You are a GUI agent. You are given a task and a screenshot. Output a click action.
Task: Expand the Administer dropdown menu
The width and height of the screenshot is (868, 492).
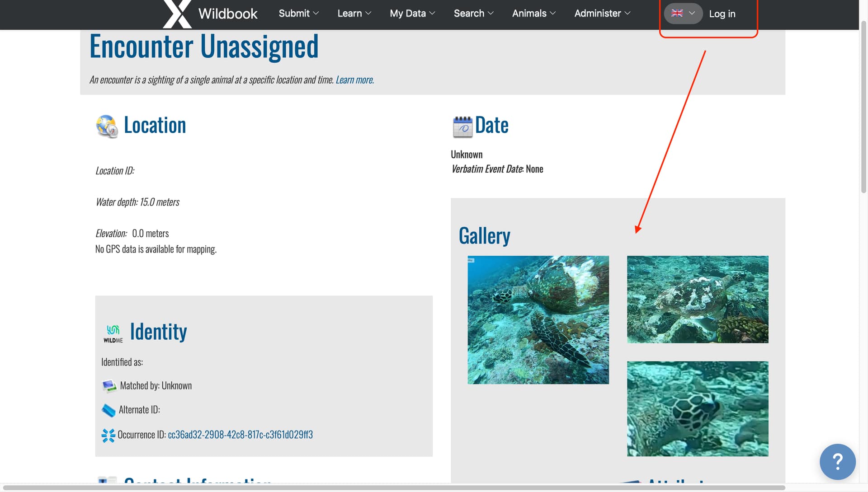(602, 14)
